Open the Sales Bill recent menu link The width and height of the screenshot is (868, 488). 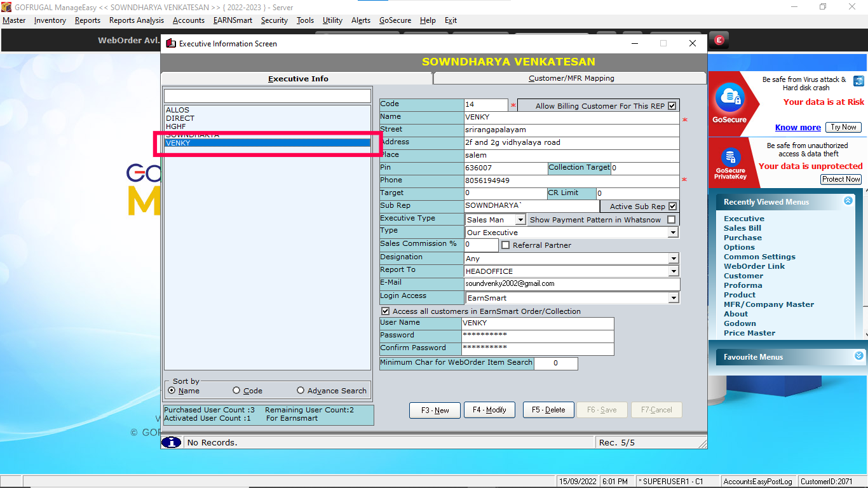[743, 228]
